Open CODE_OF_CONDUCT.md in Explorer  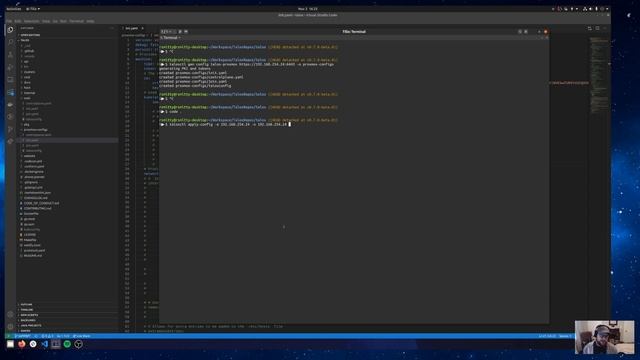41,203
